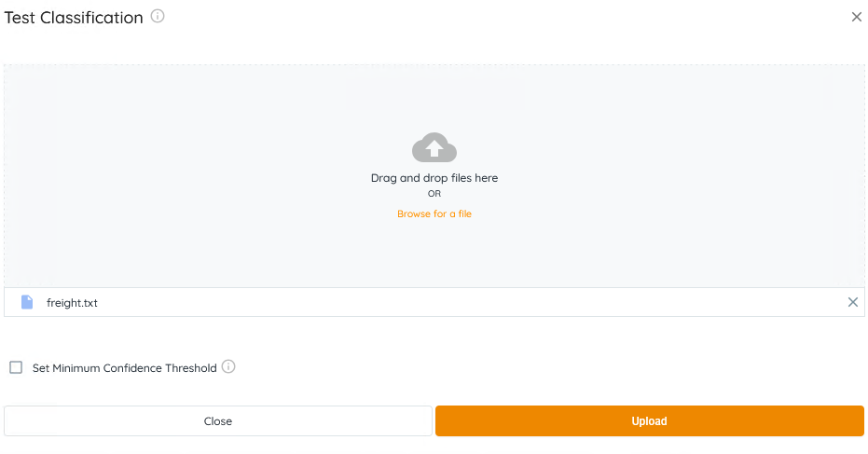
Task: Click the blank middle of the freight.txt row
Action: pos(448,303)
